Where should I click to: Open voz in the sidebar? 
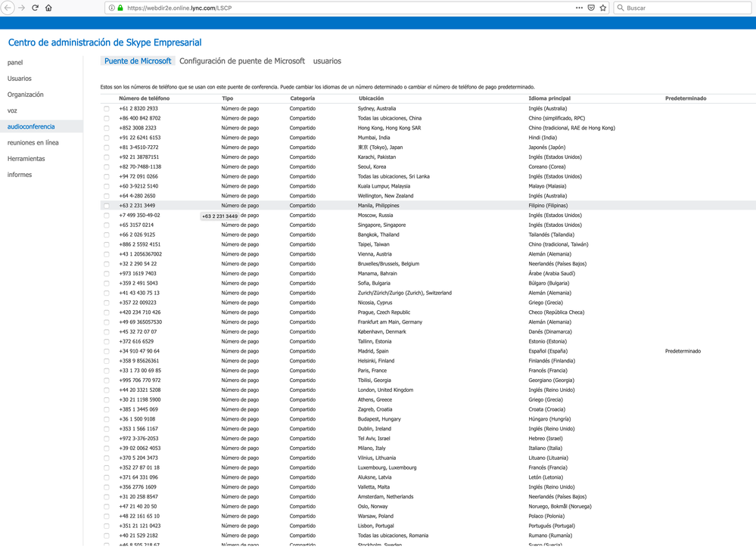12,110
